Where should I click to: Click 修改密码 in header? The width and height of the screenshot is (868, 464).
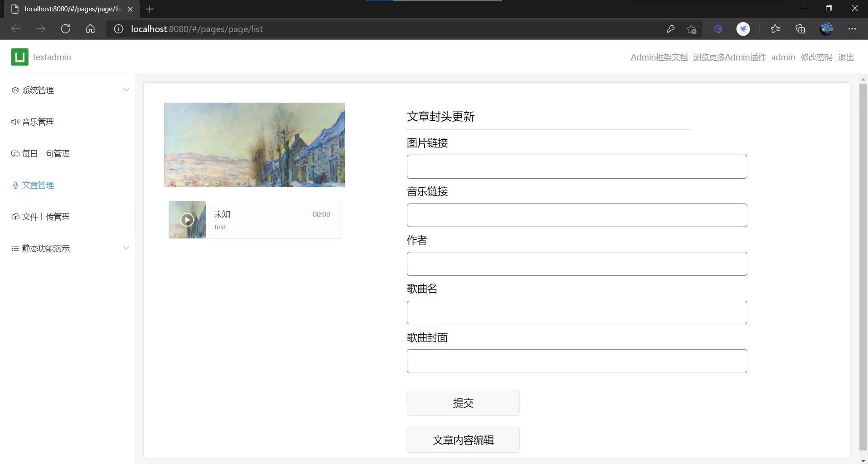[x=816, y=57]
